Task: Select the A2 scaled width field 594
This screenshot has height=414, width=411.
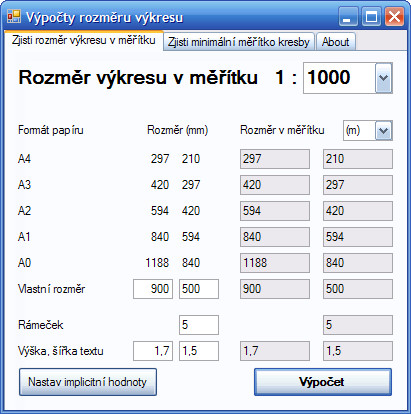Action: click(275, 211)
